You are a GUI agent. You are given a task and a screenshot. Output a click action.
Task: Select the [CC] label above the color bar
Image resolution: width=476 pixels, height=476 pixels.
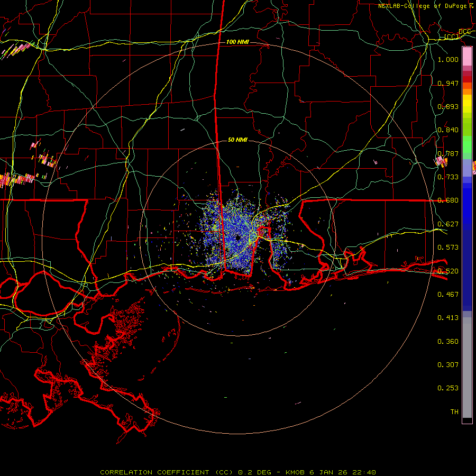tap(452, 36)
